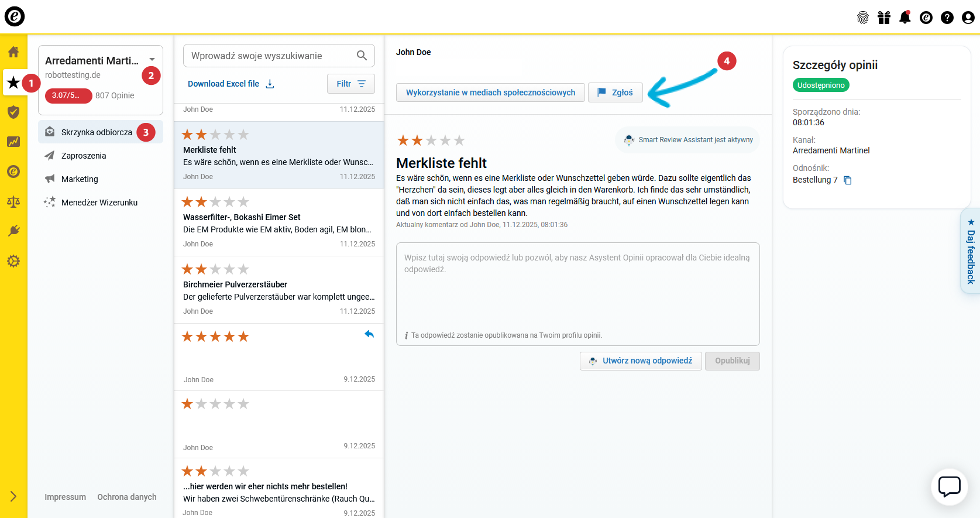Expand the Arredamenti Martinel account dropdown
The image size is (980, 518).
coord(152,60)
